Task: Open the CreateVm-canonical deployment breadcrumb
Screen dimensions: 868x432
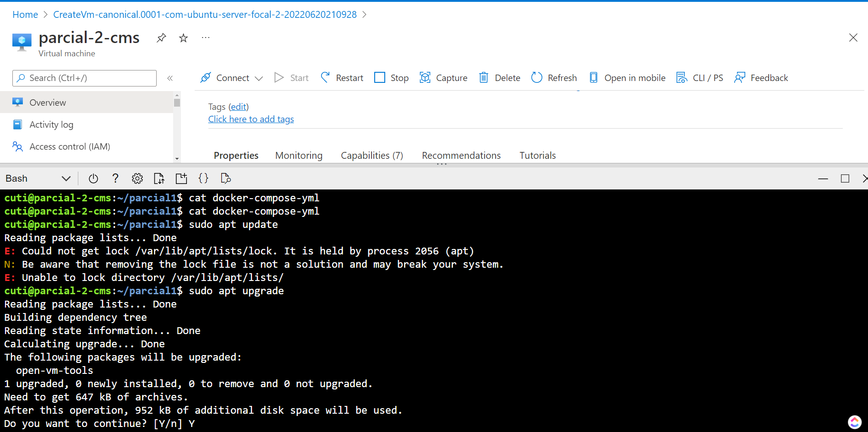Action: pyautogui.click(x=205, y=15)
